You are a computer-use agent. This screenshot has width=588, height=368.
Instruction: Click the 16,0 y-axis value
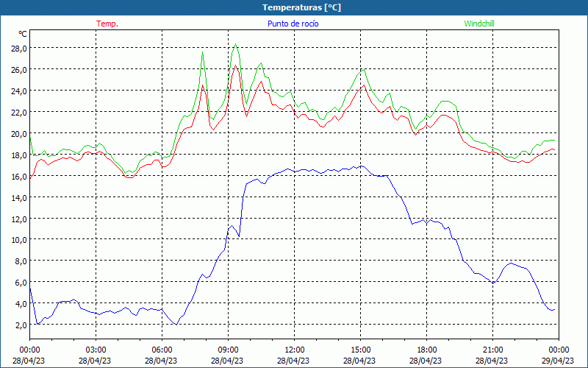(19, 176)
